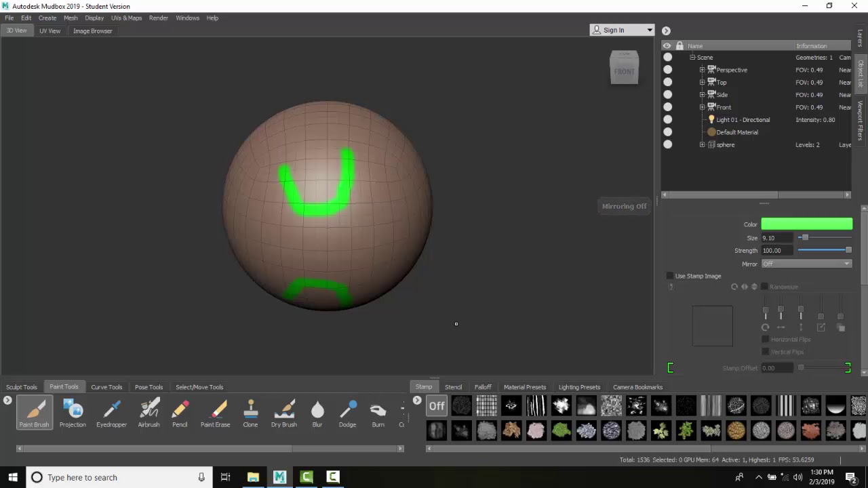
Task: Expand the sphere object node
Action: (x=703, y=144)
